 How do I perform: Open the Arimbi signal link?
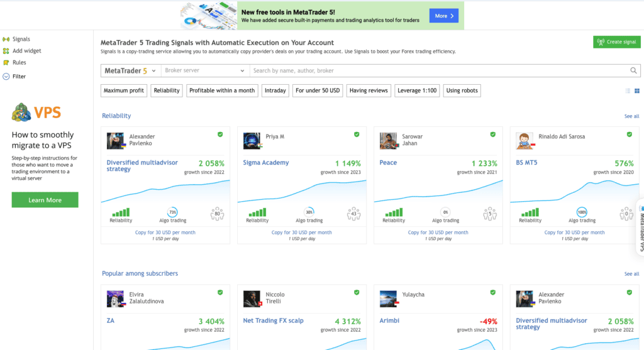pyautogui.click(x=389, y=320)
